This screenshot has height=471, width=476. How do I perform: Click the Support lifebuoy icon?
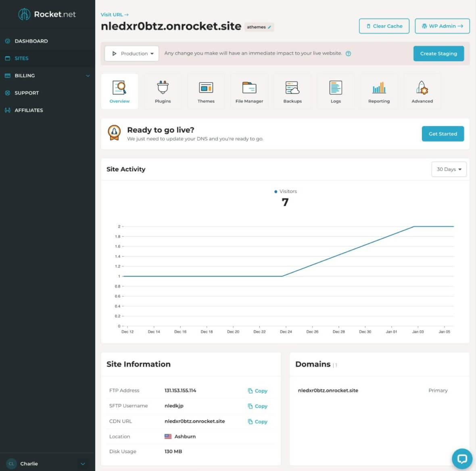point(8,93)
